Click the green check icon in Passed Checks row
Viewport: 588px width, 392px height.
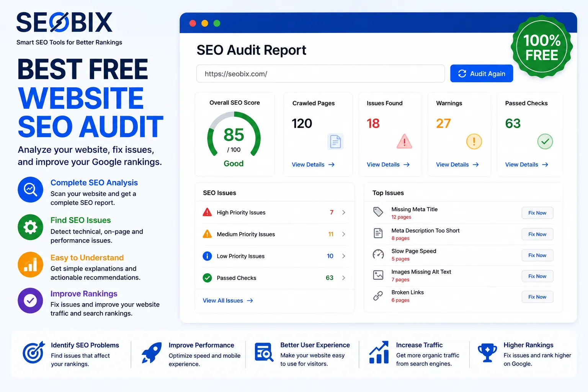point(207,278)
